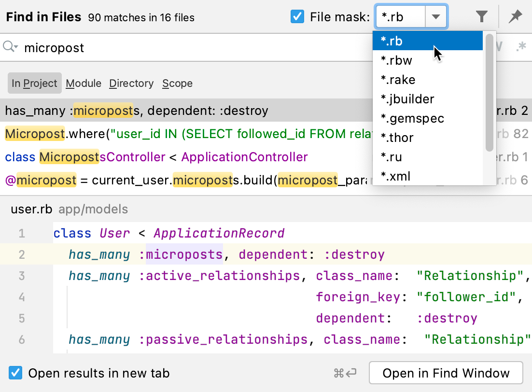Click line number 2 in preview pane

tap(22, 254)
